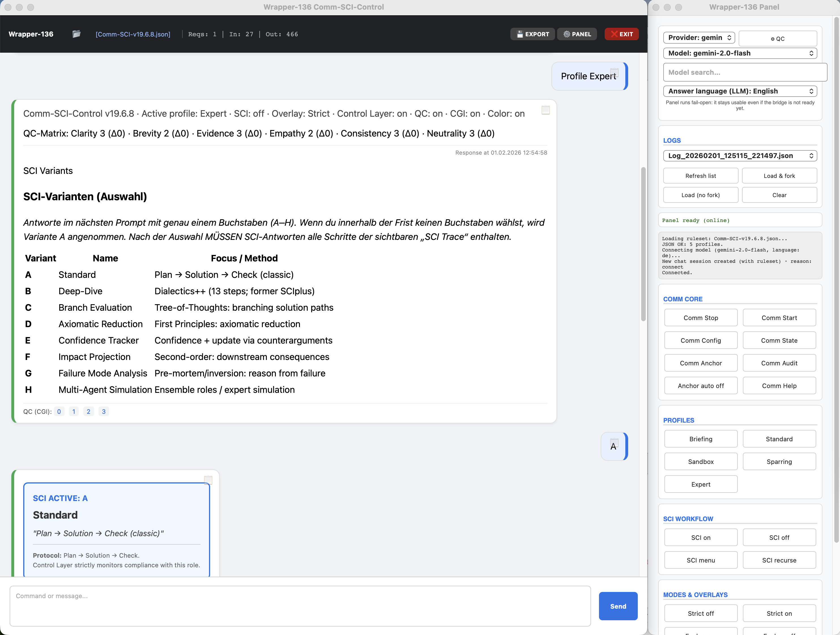Screen dimensions: 840x635
Task: Select QC level 2 link below the variants table
Action: [88, 411]
